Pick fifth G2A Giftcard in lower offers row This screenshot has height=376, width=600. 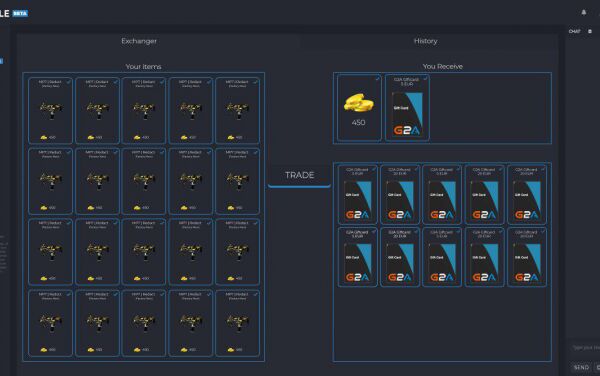pos(527,257)
